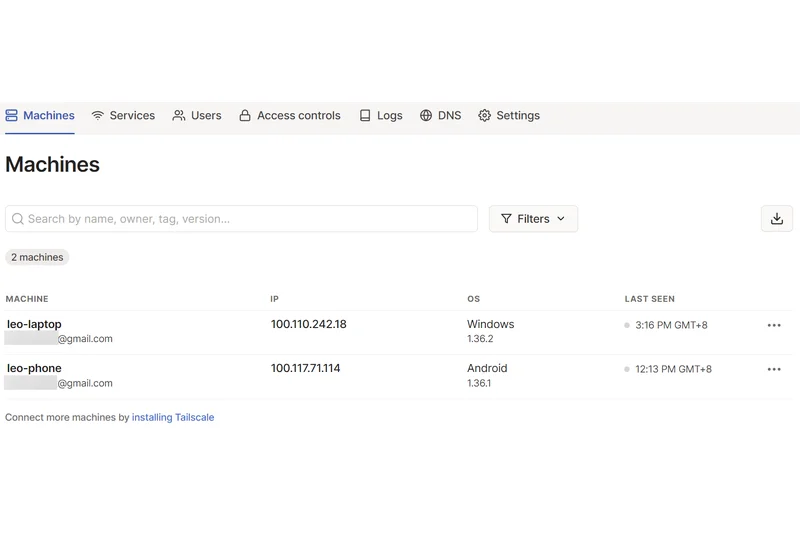Screen dimensions: 800x533
Task: Switch to the Access controls tab
Action: (x=298, y=116)
